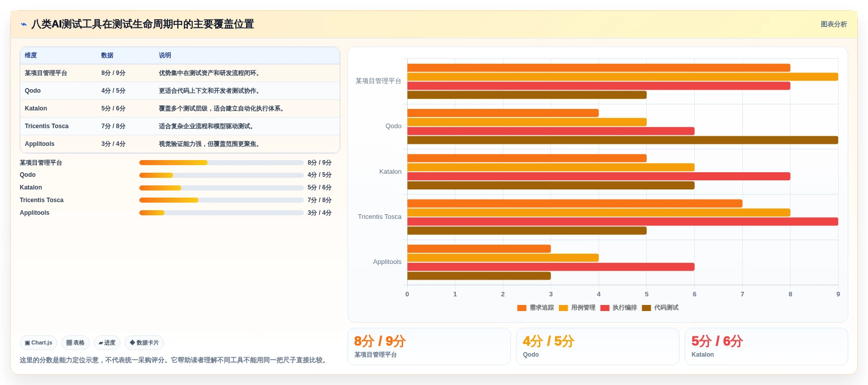Click the 5分 / 6分 table cell
This screenshot has width=868, height=385.
click(x=113, y=109)
